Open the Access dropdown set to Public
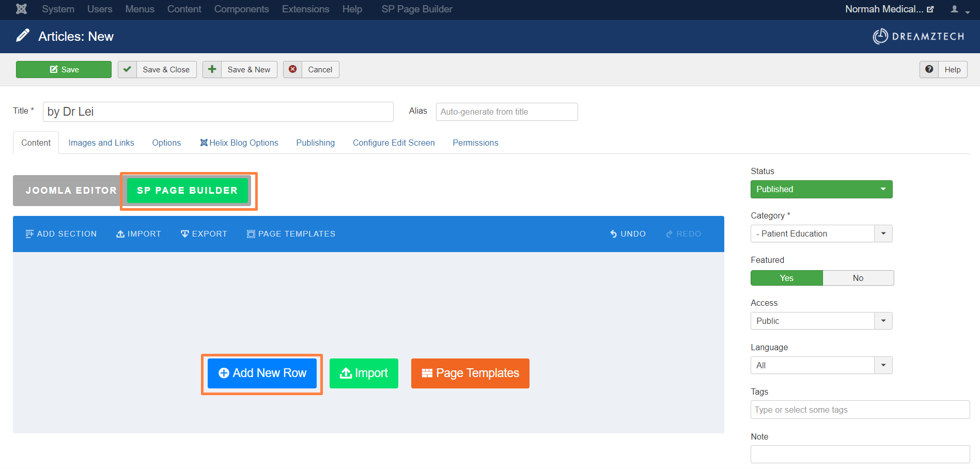The image size is (980, 469). (x=821, y=321)
